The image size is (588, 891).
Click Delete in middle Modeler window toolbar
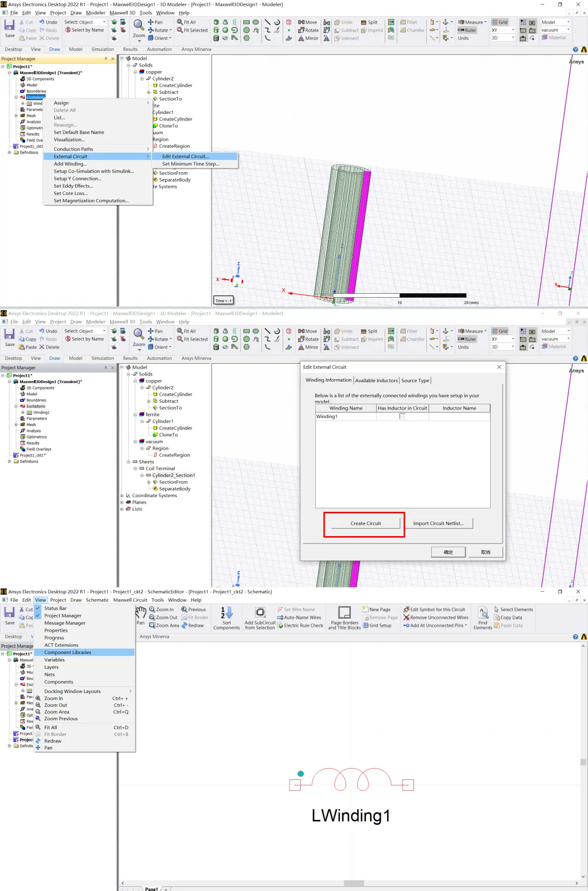click(x=49, y=347)
